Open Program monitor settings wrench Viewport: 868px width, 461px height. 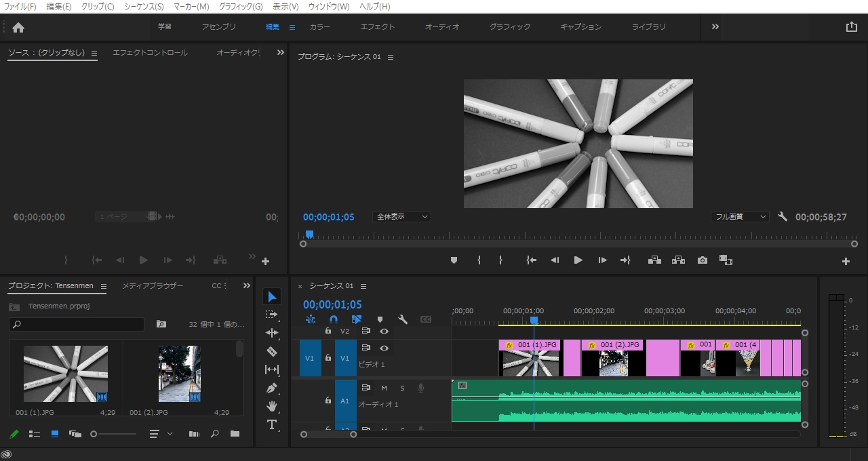point(783,217)
